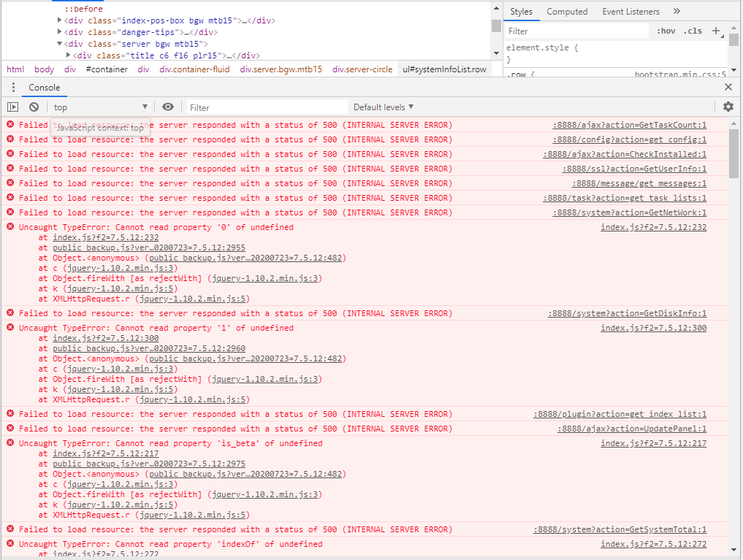Open the GetTaskCount request link
This screenshot has width=743, height=560.
[629, 125]
